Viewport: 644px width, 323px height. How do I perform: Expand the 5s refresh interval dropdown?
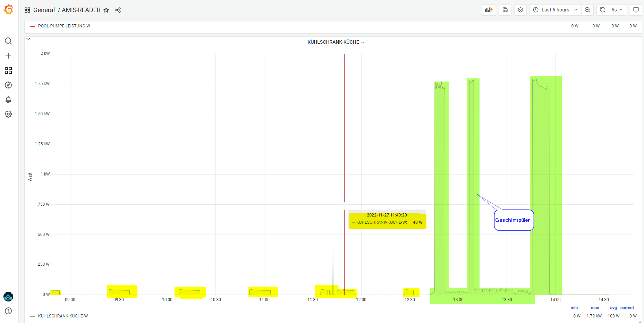[617, 10]
